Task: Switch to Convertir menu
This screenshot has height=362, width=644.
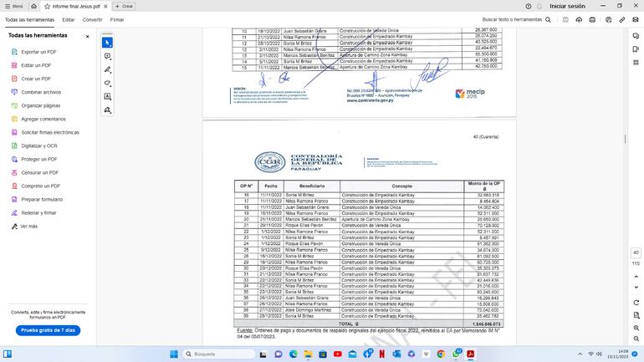Action: tap(92, 18)
